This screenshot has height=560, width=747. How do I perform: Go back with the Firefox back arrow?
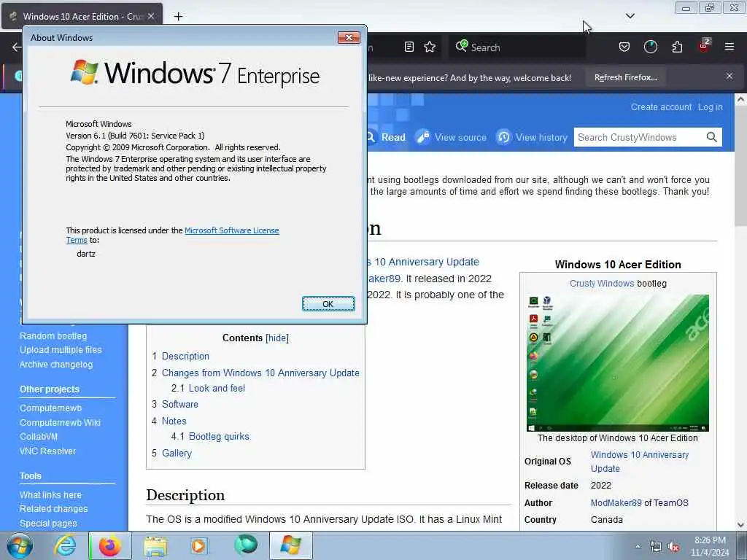click(16, 47)
